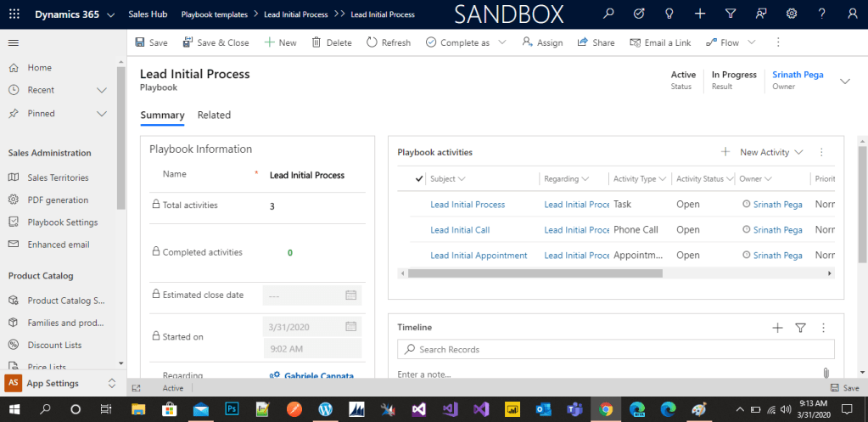Click the attachment paperclip icon
The width and height of the screenshot is (868, 422).
tap(825, 373)
